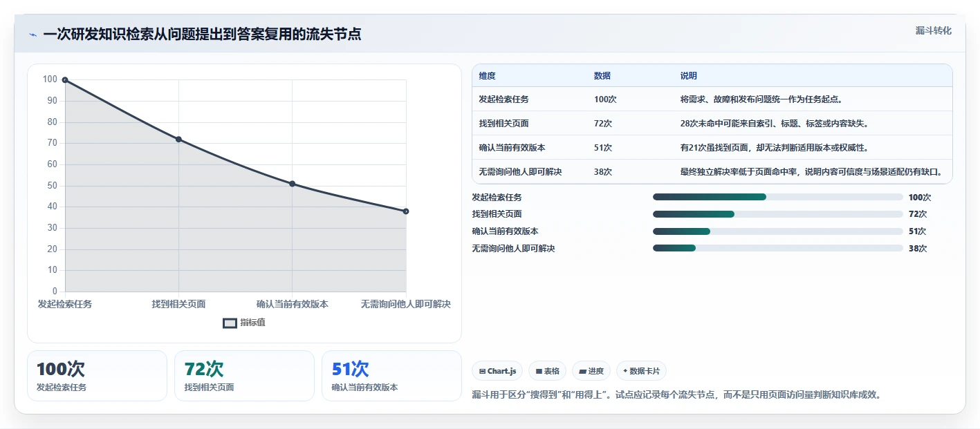Select the chart point at 无需询问他人即可解决 (38)

(x=406, y=211)
